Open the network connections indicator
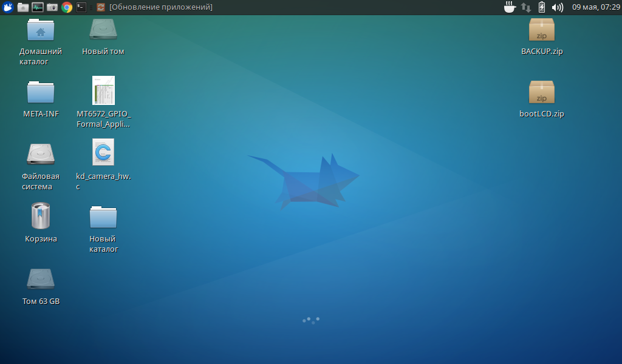The width and height of the screenshot is (622, 364). 526,7
